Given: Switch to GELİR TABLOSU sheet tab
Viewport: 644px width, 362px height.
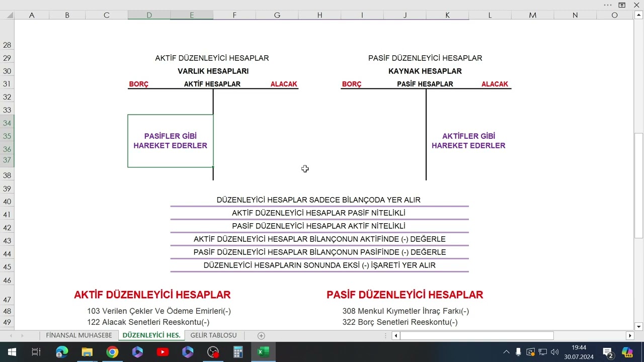Looking at the screenshot, I should tap(213, 335).
